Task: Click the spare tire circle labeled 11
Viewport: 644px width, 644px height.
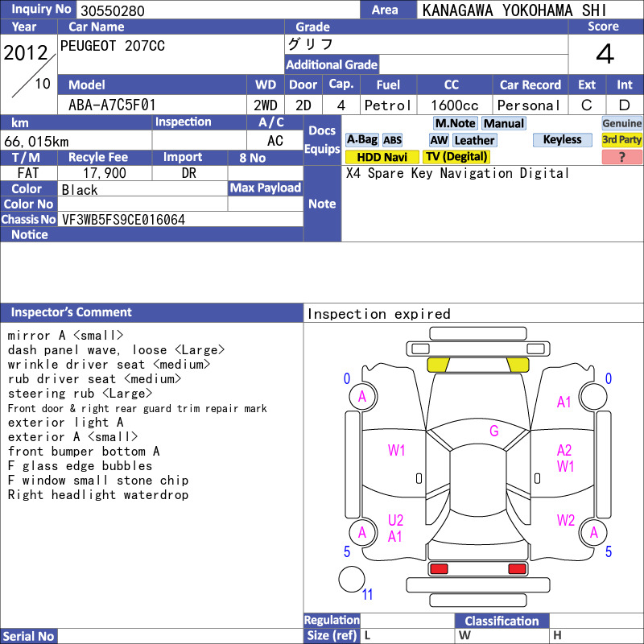Action: [352, 580]
